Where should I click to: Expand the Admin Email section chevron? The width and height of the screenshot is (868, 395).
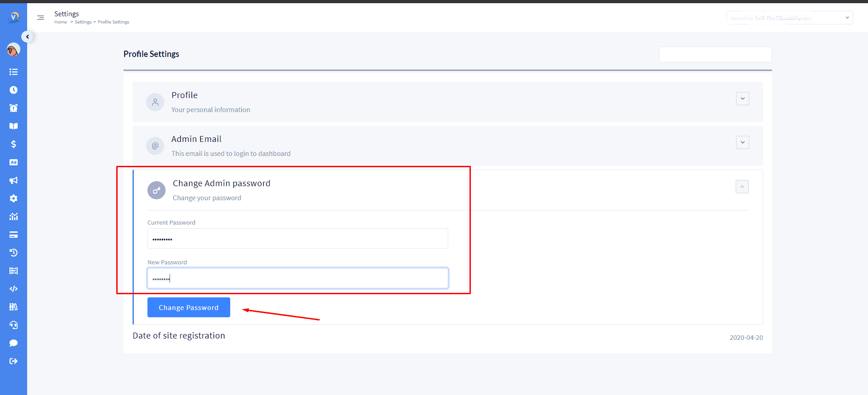click(x=743, y=142)
